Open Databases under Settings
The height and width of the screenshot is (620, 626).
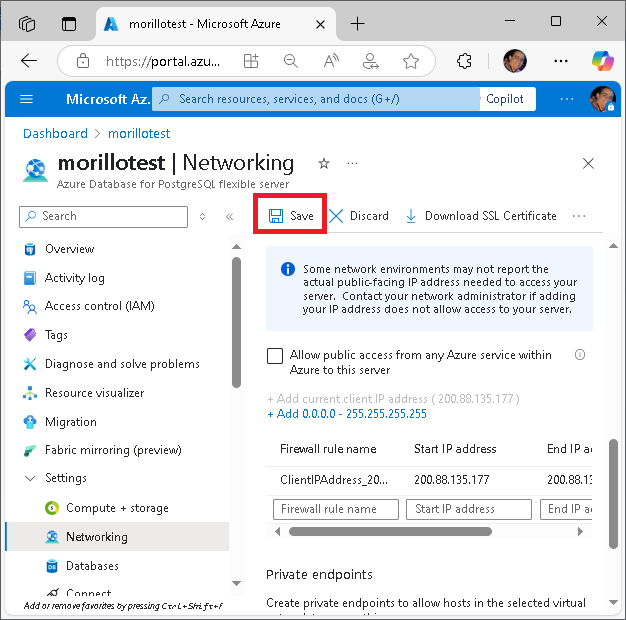tap(92, 566)
